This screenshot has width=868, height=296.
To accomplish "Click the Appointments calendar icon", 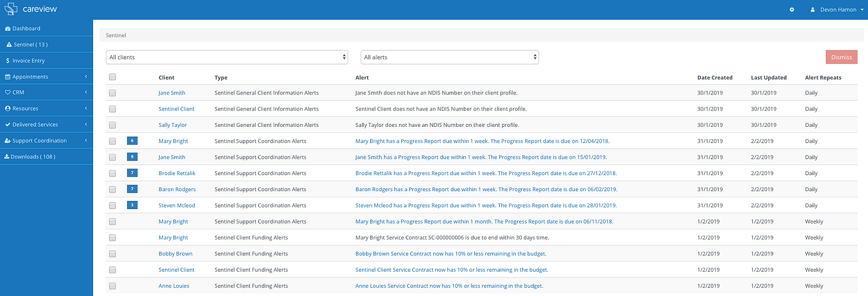I will 8,77.
